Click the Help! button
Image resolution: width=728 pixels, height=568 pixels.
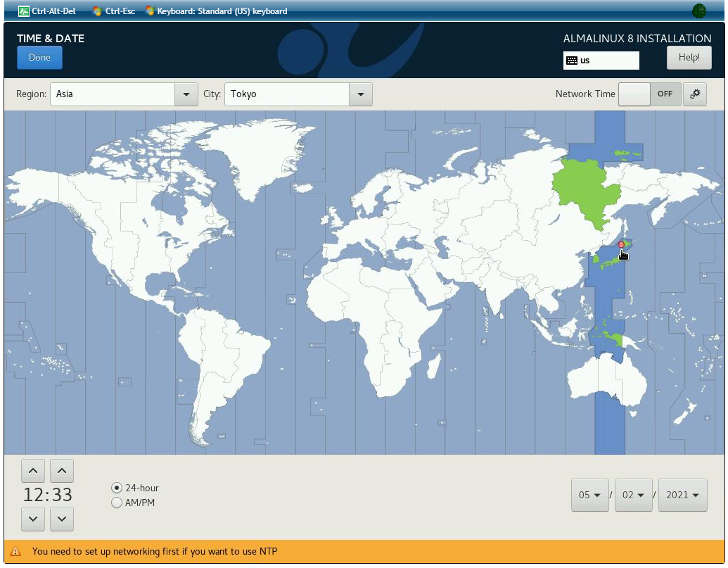[689, 58]
